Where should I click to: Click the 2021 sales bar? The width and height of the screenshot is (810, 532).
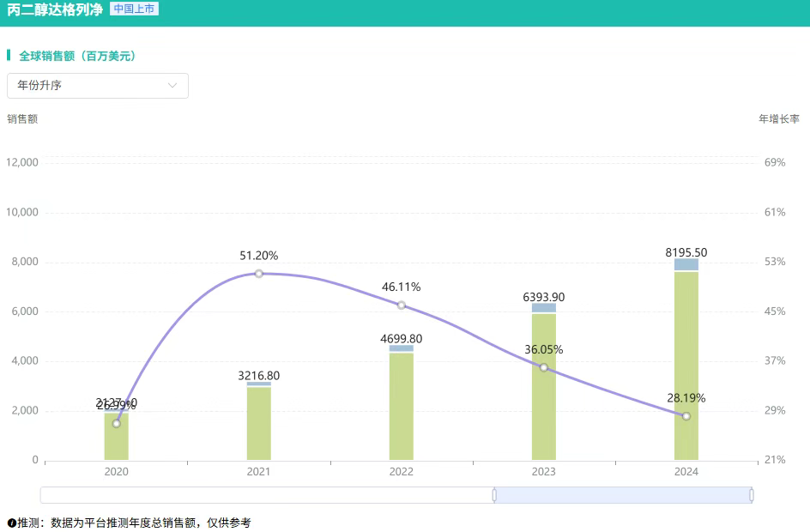pos(258,425)
